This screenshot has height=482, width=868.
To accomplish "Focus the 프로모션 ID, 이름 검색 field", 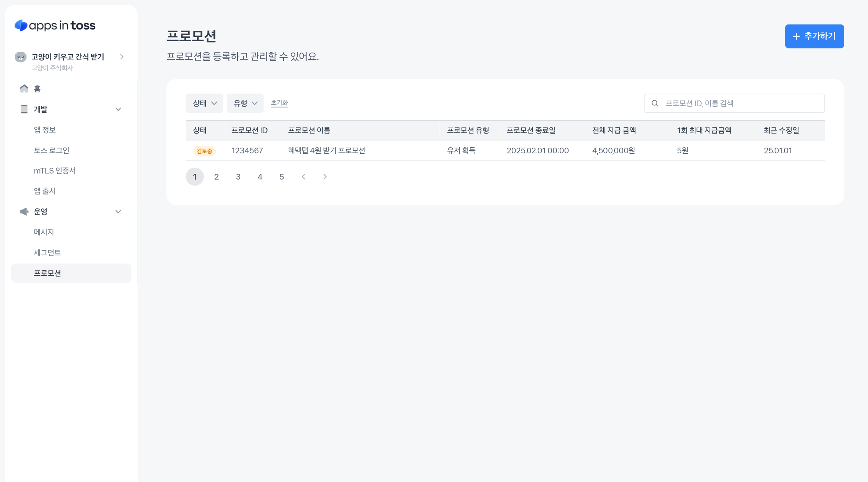I will pyautogui.click(x=734, y=103).
